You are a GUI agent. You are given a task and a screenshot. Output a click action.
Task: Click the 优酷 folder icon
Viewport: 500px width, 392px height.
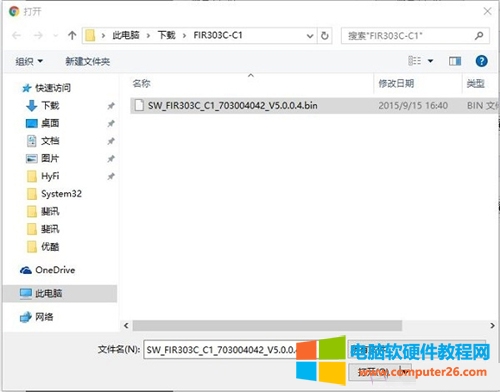[x=32, y=247]
